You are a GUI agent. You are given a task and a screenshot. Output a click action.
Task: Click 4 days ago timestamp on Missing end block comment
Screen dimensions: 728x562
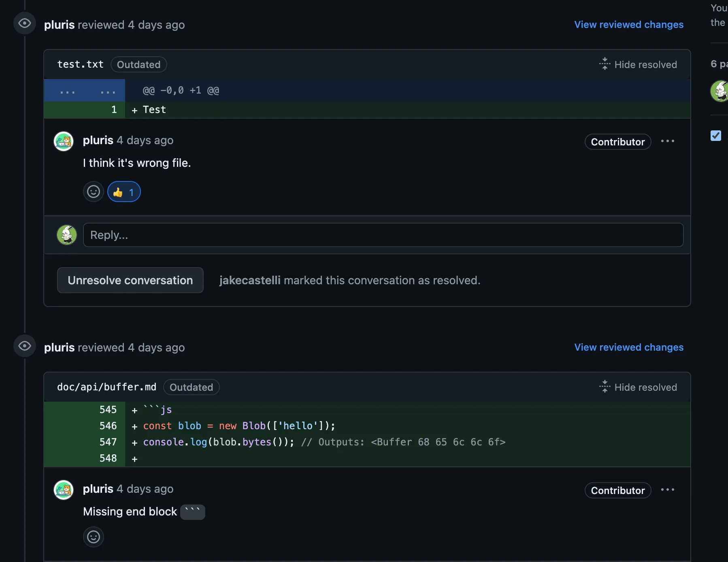tap(145, 489)
